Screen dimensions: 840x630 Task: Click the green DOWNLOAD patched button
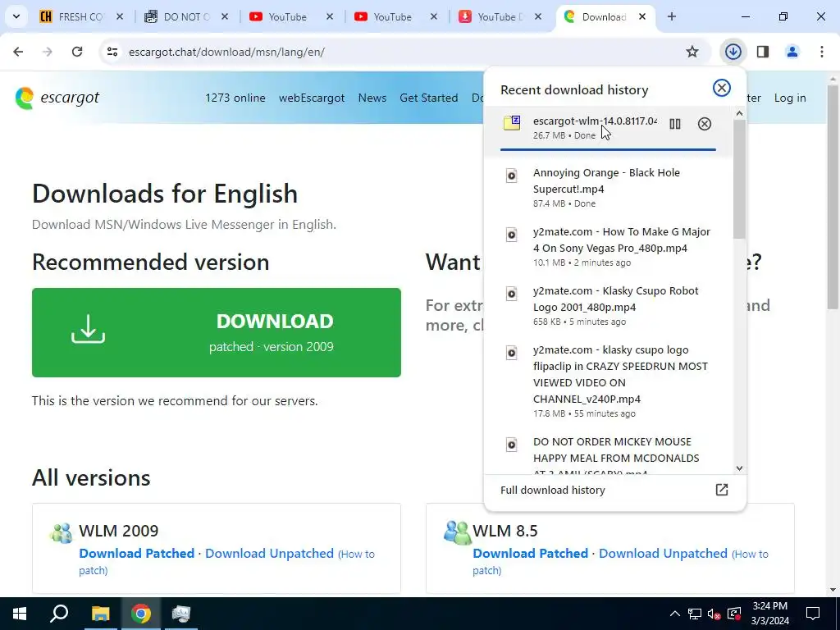click(217, 333)
